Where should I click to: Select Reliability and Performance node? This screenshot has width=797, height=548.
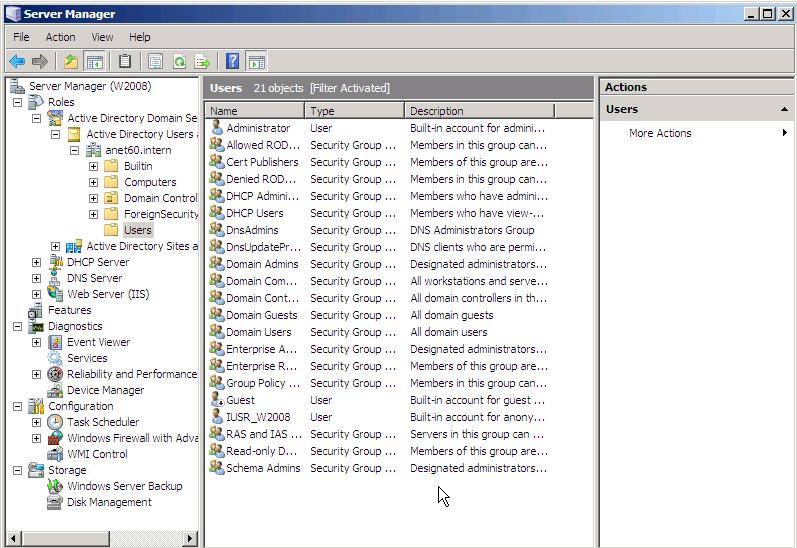tap(132, 374)
